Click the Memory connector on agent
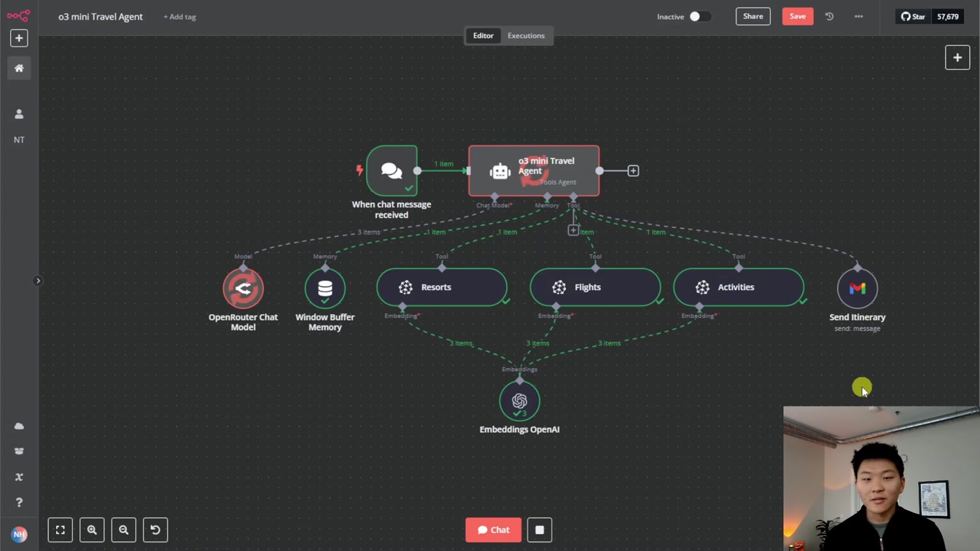Viewport: 980px width, 551px height. click(547, 197)
